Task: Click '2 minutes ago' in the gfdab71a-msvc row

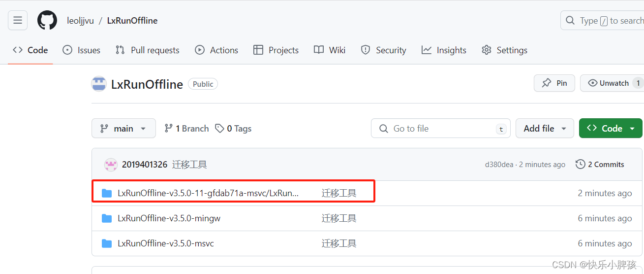Action: point(605,193)
